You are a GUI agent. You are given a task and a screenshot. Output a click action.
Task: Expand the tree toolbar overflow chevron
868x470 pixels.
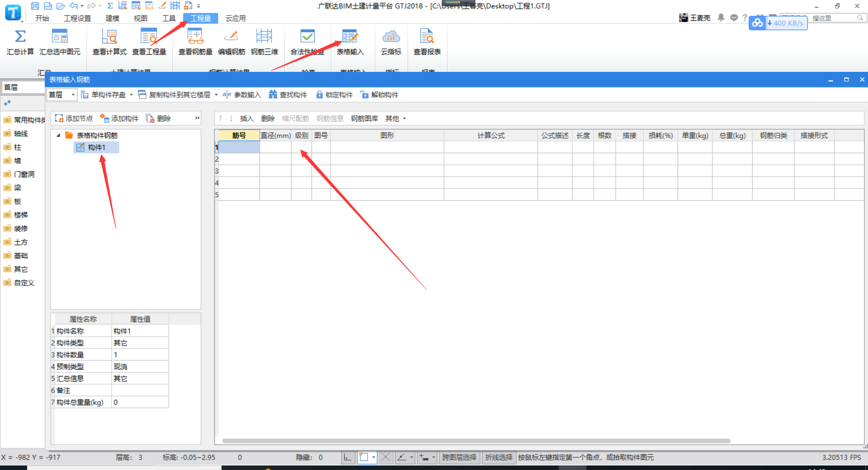tap(197, 118)
